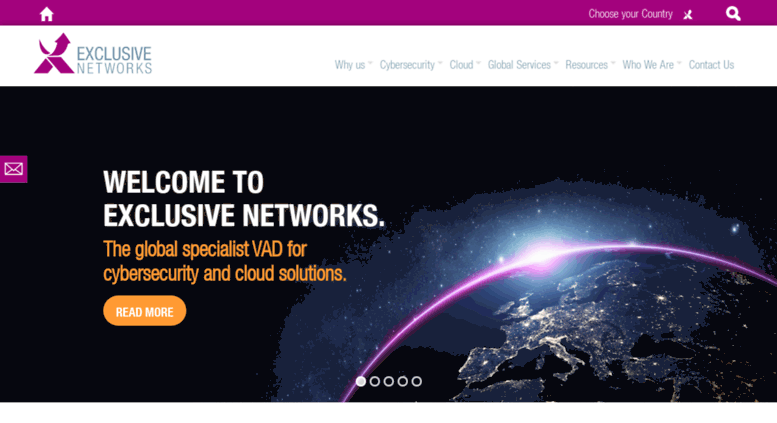Open the Global Services menu
Screen dimensions: 777x423
(523, 65)
